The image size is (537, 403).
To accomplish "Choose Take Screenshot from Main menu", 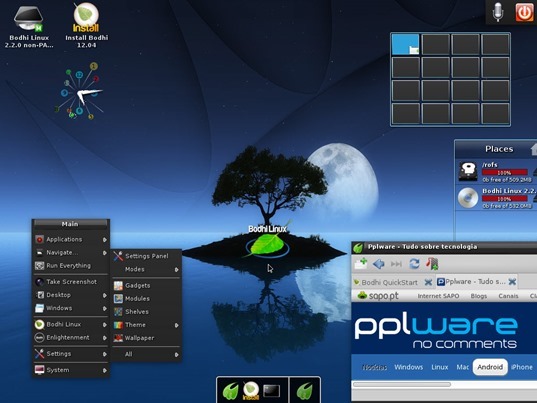I will (71, 282).
